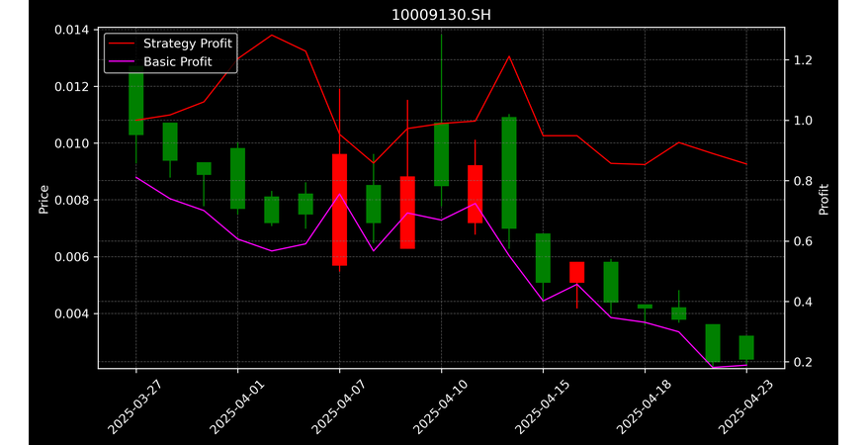Click the magenta Basic Profit legend line
The width and height of the screenshot is (868, 445).
pos(122,62)
